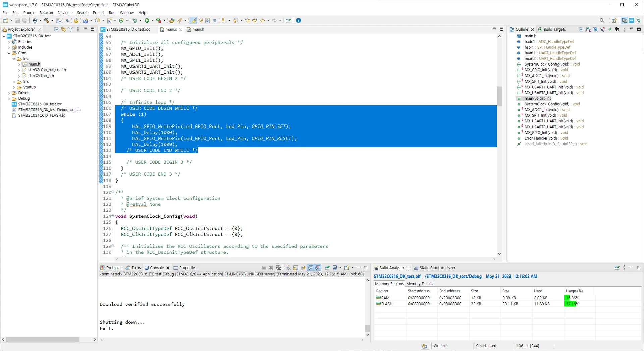Select the Memory Details tab
This screenshot has height=351, width=644.
pyautogui.click(x=419, y=284)
